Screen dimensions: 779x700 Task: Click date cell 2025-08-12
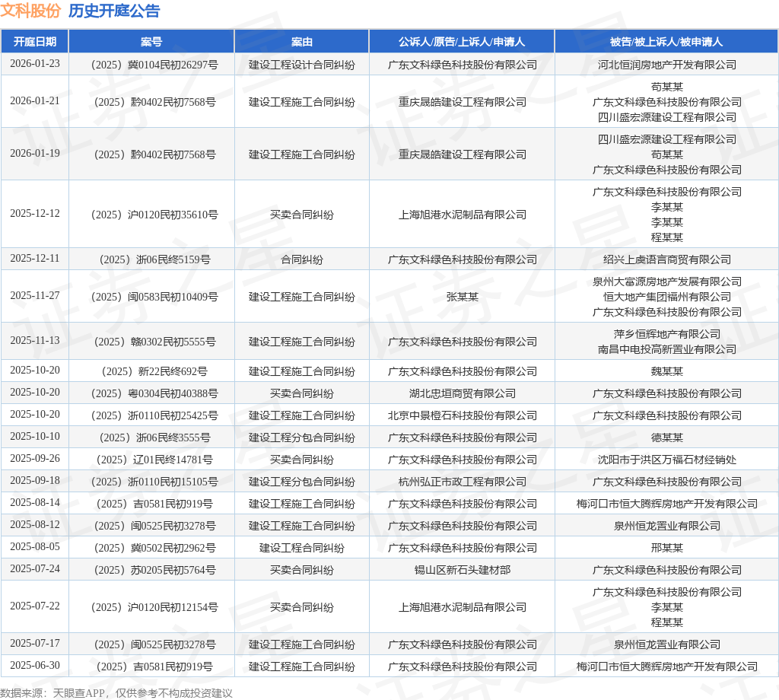pos(35,525)
